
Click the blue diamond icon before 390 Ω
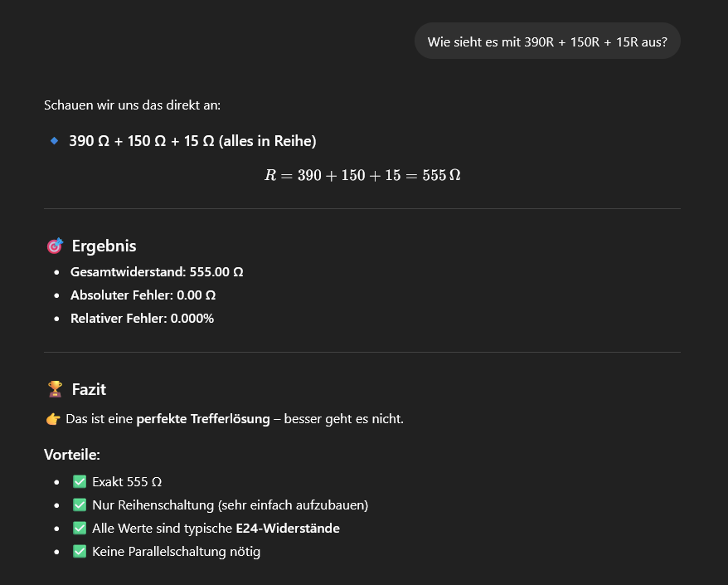[x=54, y=141]
